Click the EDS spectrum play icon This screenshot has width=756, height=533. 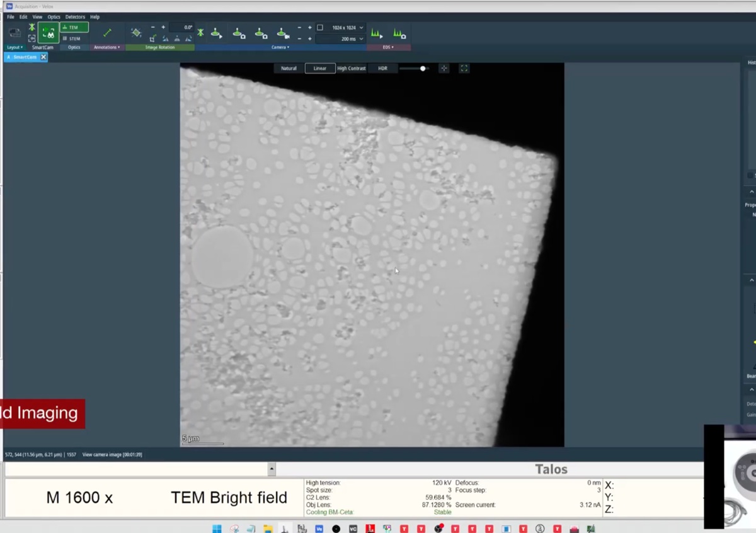tap(377, 33)
